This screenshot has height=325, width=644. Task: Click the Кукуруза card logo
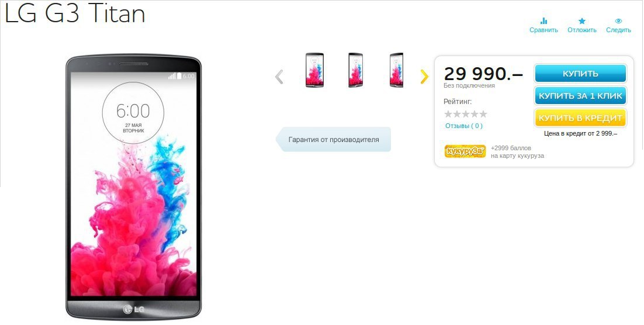(x=465, y=151)
